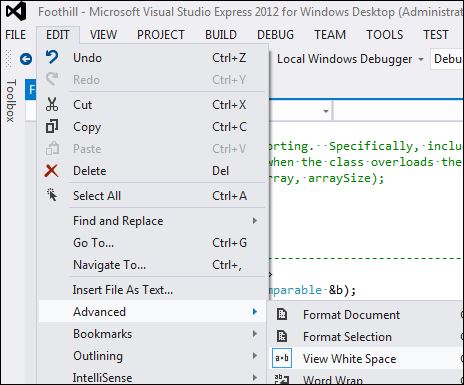Choose Go To... menu entry

(152, 243)
